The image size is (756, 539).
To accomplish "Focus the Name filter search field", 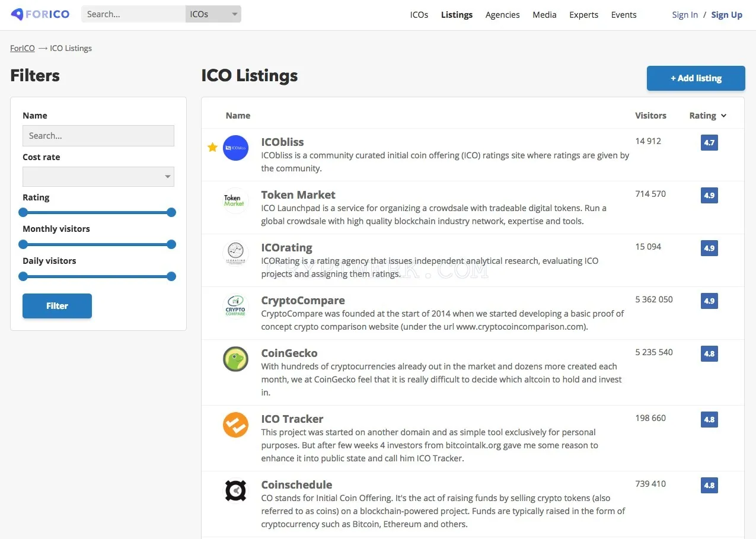I will (98, 136).
